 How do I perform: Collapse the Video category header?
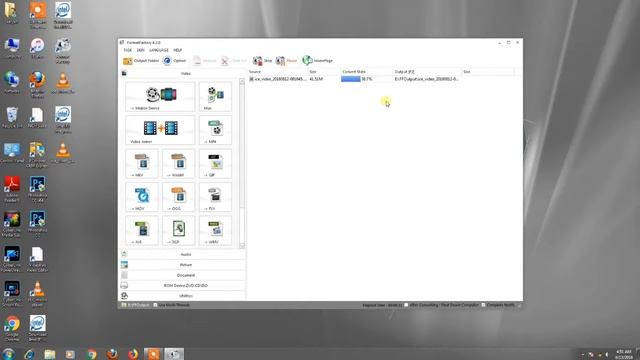pos(183,73)
